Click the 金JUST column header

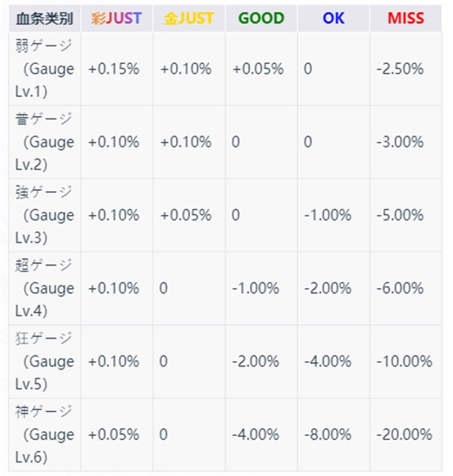tap(188, 18)
